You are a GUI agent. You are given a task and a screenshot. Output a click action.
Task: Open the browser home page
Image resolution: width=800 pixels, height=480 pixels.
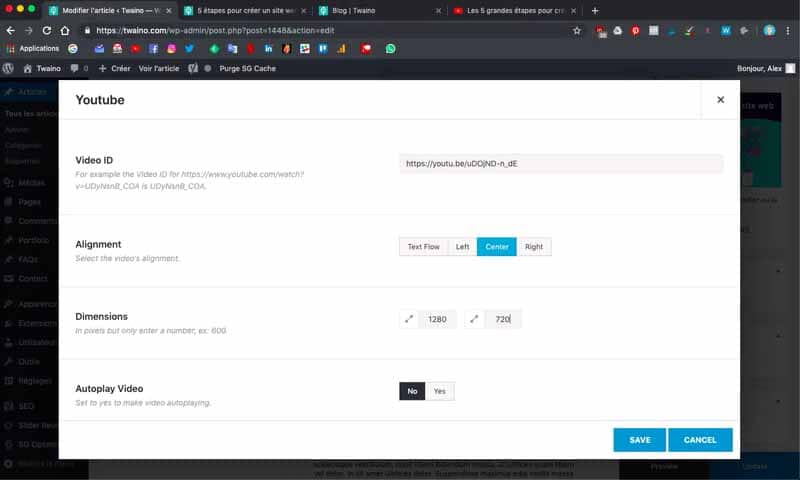pyautogui.click(x=65, y=31)
